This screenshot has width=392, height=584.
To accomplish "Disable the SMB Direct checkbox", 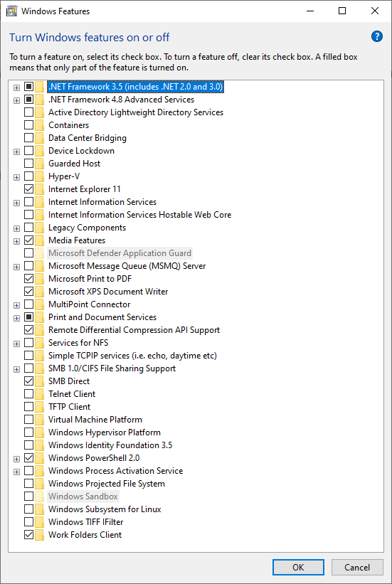I will click(x=28, y=381).
